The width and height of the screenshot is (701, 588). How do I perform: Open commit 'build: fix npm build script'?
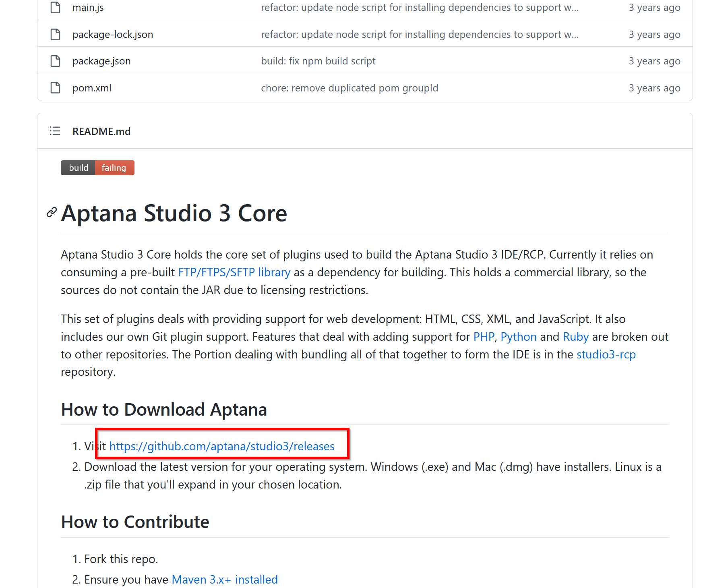318,61
